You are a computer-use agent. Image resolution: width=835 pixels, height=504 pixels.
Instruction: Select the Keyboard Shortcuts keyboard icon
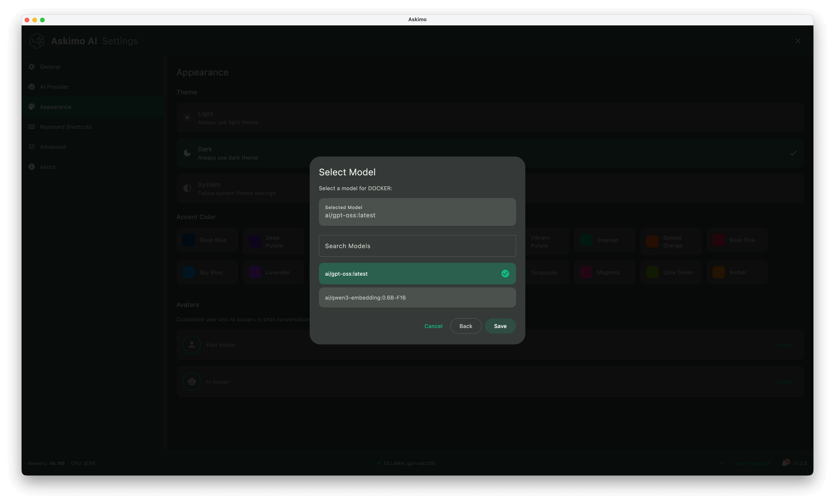(x=32, y=127)
